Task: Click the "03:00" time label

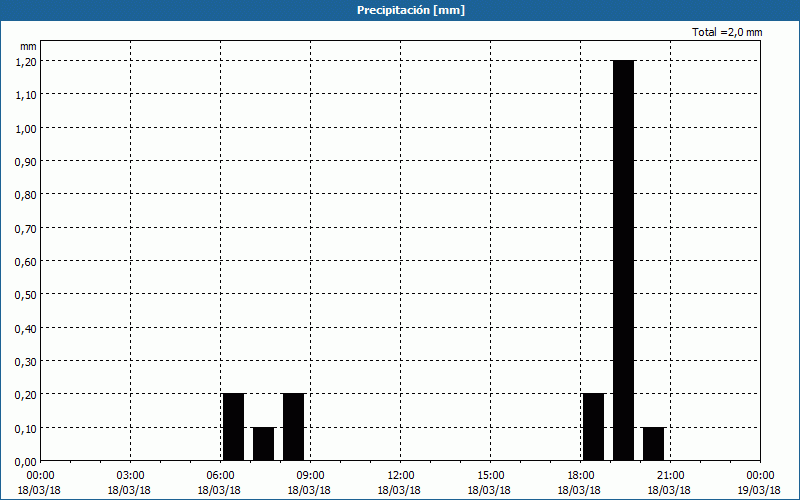Action: [x=131, y=476]
